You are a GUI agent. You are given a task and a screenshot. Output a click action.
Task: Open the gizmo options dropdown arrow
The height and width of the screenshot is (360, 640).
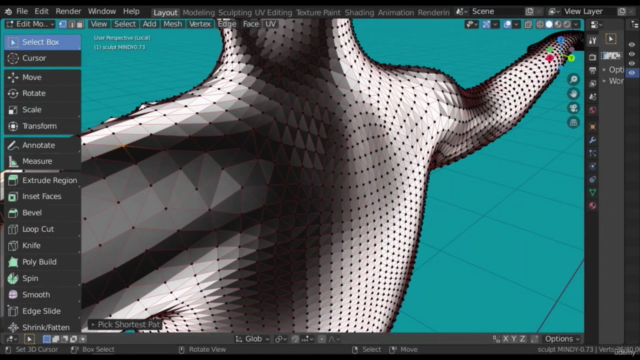tap(495, 24)
